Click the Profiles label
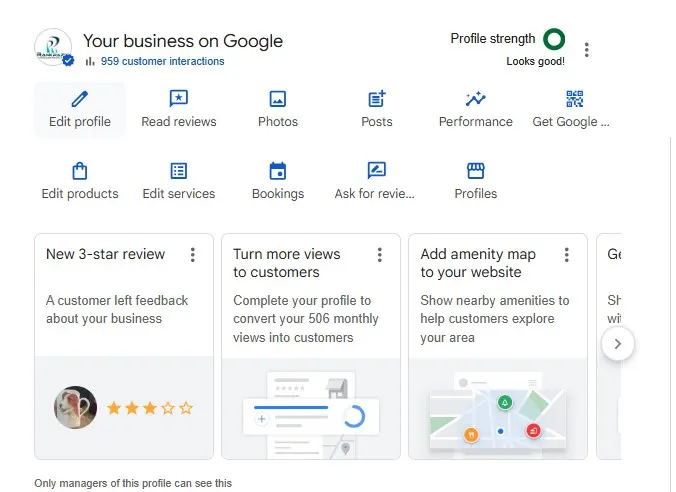Viewport: 676px width, 492px height. tap(476, 194)
